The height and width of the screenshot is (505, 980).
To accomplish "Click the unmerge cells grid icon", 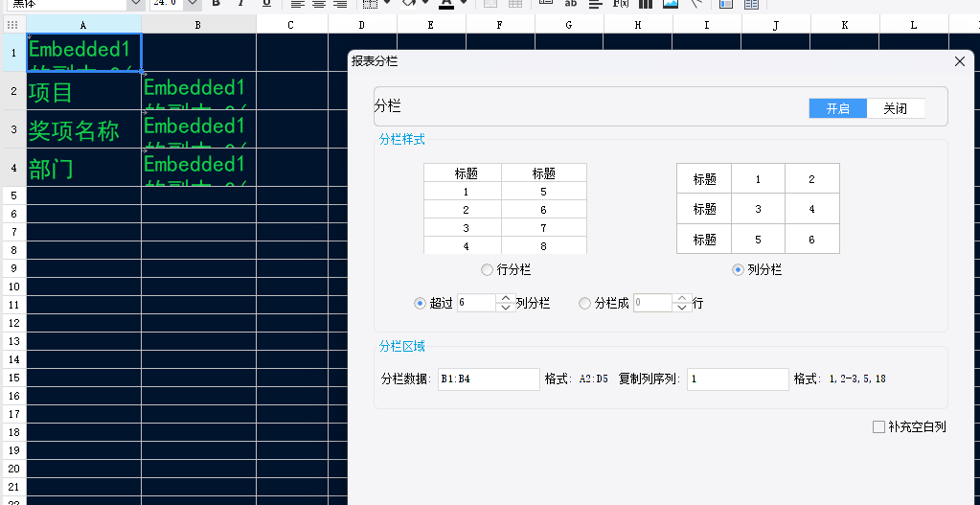I will pyautogui.click(x=515, y=3).
